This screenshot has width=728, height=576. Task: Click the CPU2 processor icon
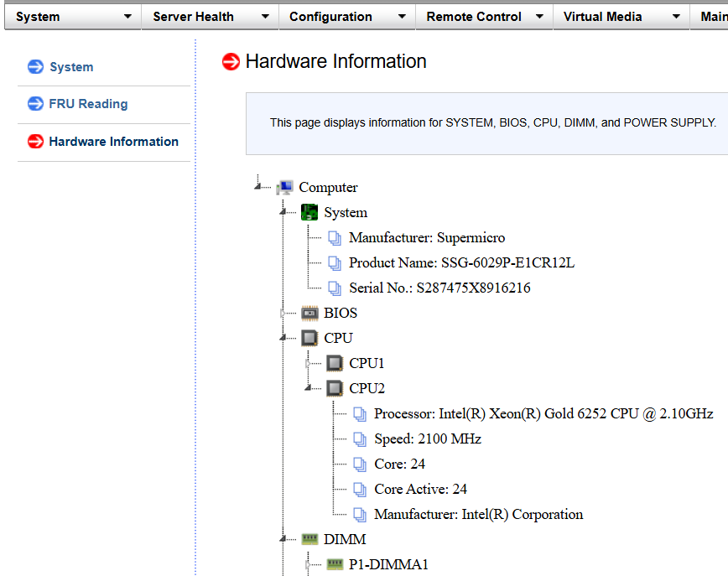tap(335, 388)
